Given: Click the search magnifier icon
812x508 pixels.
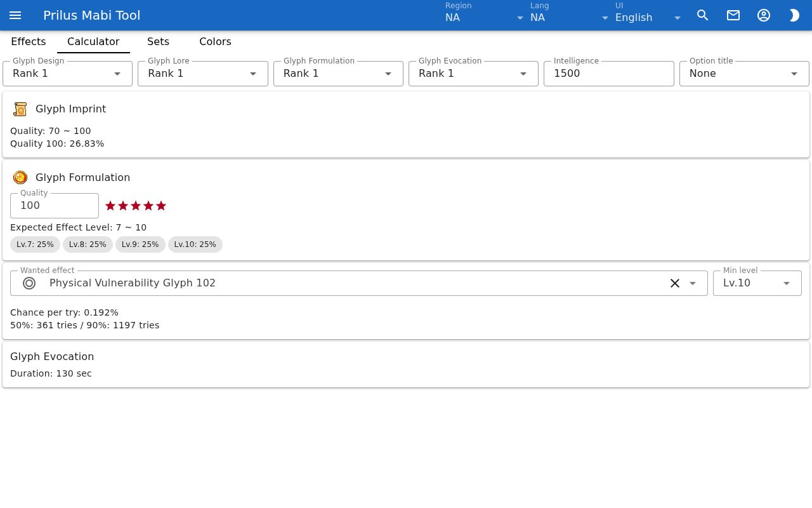Looking at the screenshot, I should pyautogui.click(x=703, y=15).
